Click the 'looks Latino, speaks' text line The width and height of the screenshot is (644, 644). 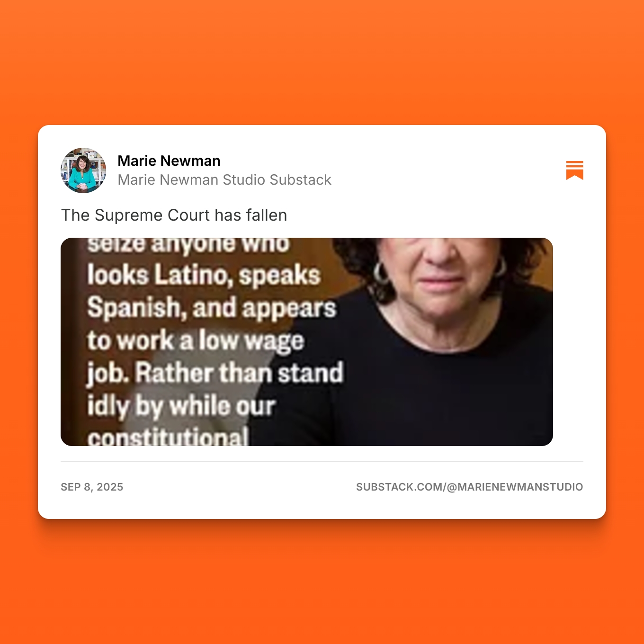click(204, 276)
